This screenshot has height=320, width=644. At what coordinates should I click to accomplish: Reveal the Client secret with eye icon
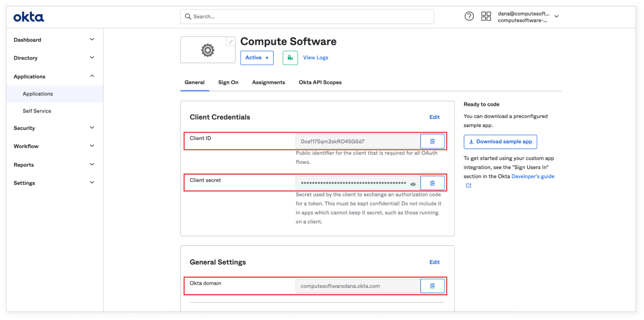click(413, 184)
